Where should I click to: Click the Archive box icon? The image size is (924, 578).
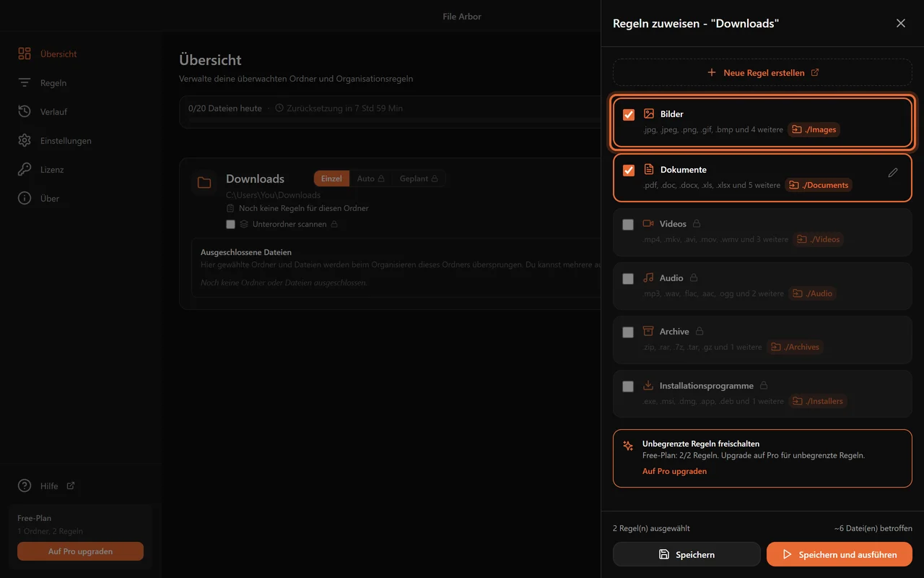pos(648,331)
